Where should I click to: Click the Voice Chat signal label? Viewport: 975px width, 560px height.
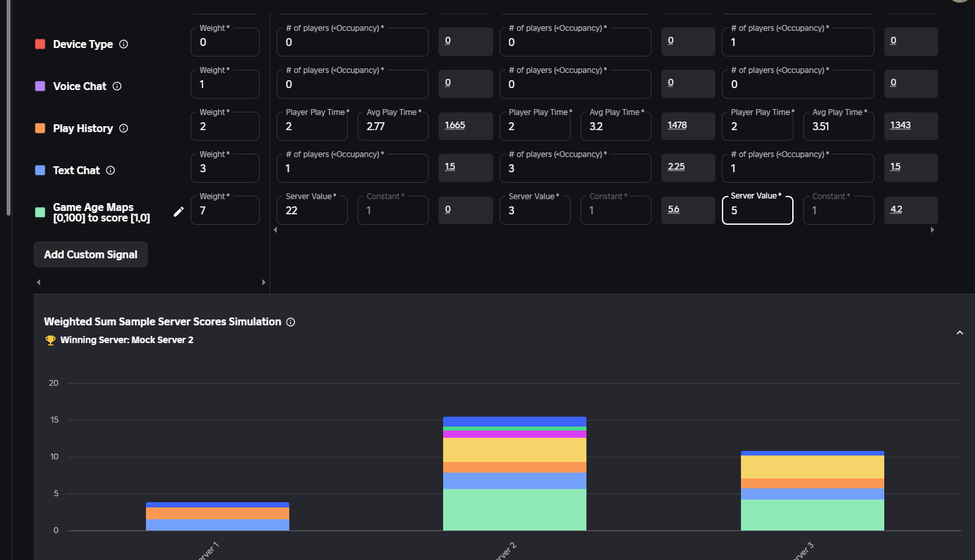point(80,86)
